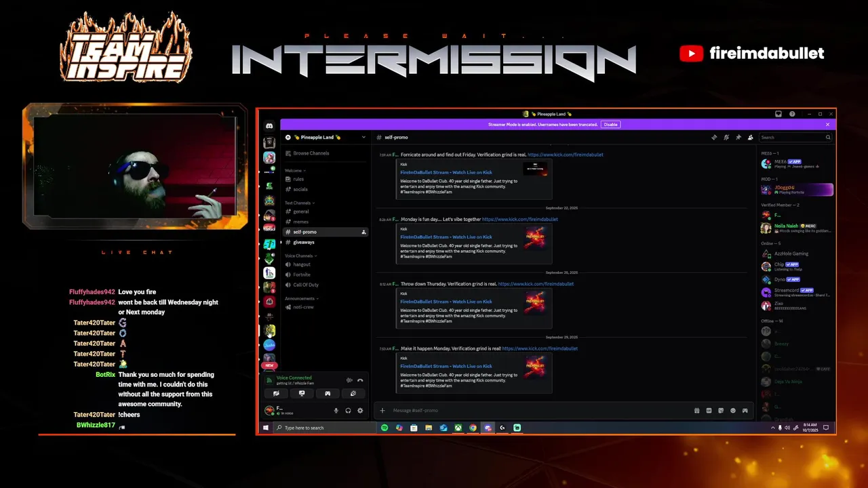Share your screen from voice panel
The width and height of the screenshot is (868, 488).
click(302, 393)
